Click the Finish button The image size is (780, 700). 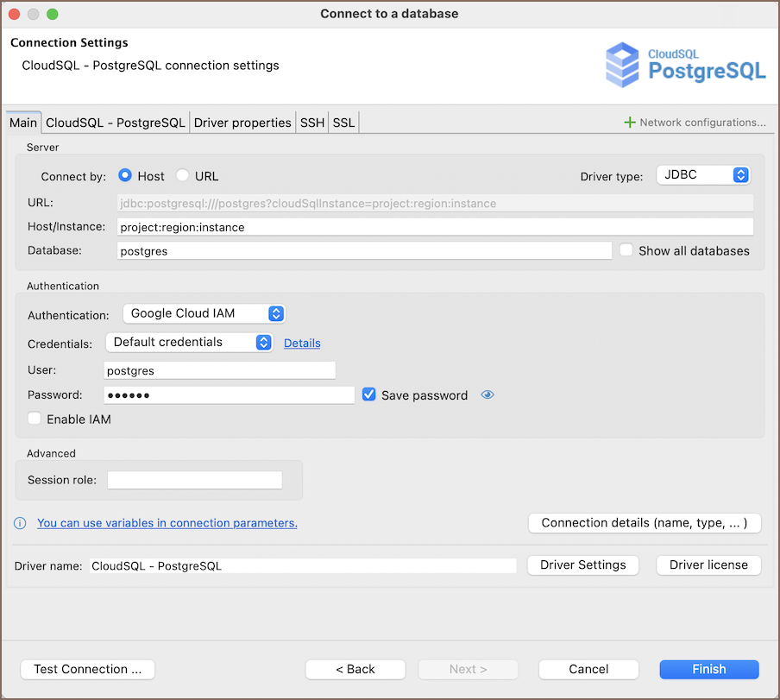pyautogui.click(x=708, y=669)
